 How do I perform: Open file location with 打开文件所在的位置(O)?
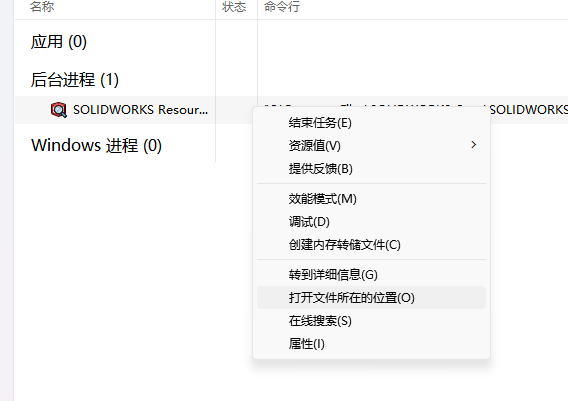coord(371,297)
